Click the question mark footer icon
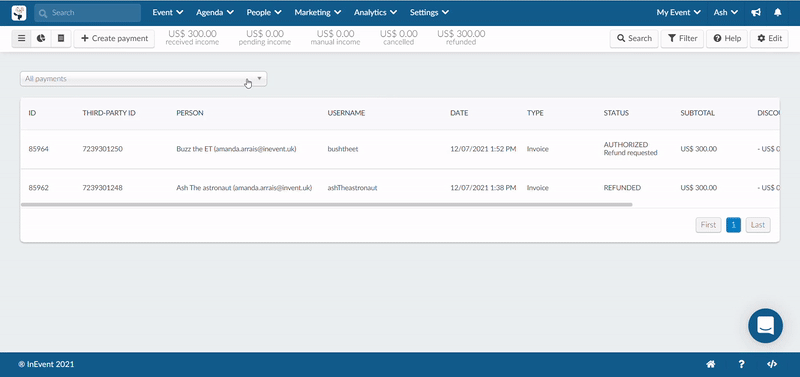 click(741, 364)
